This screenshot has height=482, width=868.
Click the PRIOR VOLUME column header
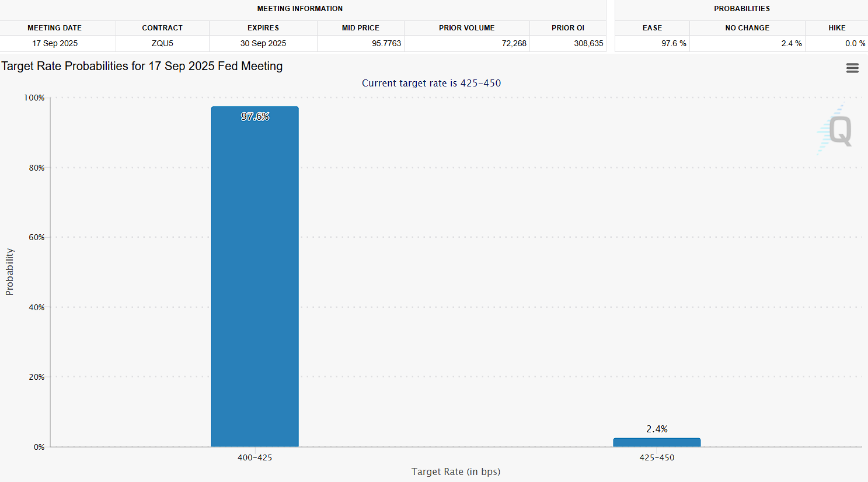466,28
